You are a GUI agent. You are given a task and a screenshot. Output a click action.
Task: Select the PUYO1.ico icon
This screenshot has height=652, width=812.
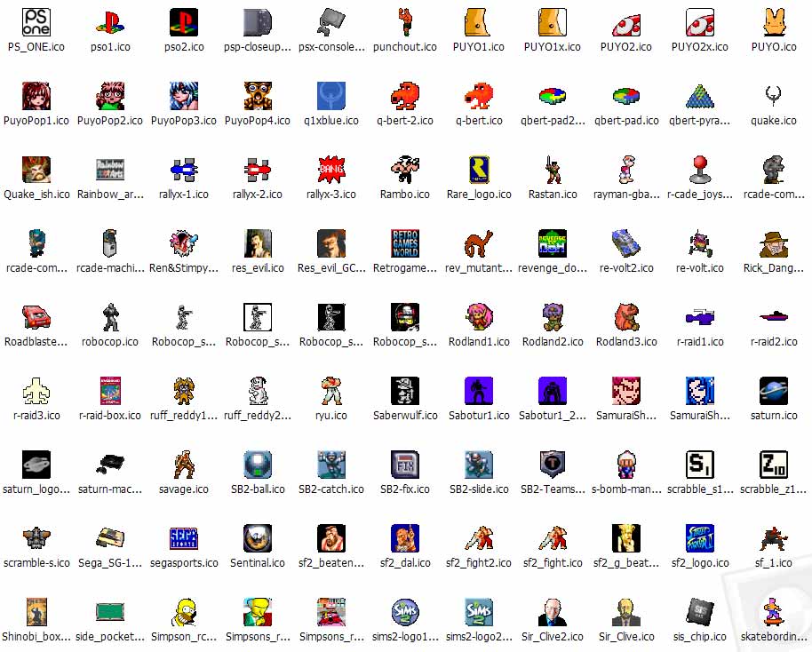(479, 22)
